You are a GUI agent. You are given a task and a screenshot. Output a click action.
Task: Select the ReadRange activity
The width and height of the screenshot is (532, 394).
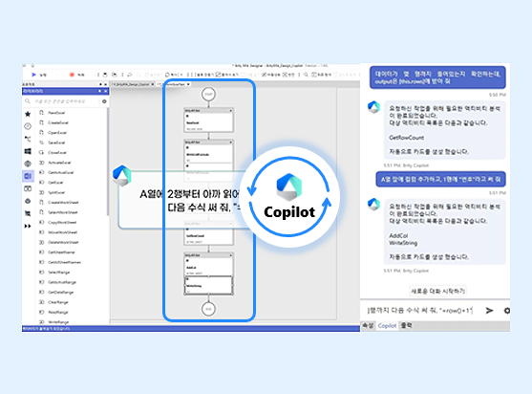[x=58, y=312]
